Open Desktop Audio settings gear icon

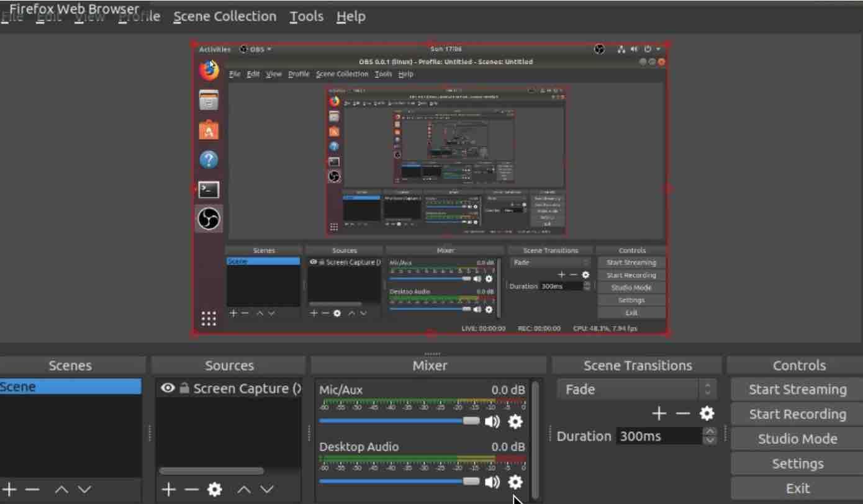(516, 482)
